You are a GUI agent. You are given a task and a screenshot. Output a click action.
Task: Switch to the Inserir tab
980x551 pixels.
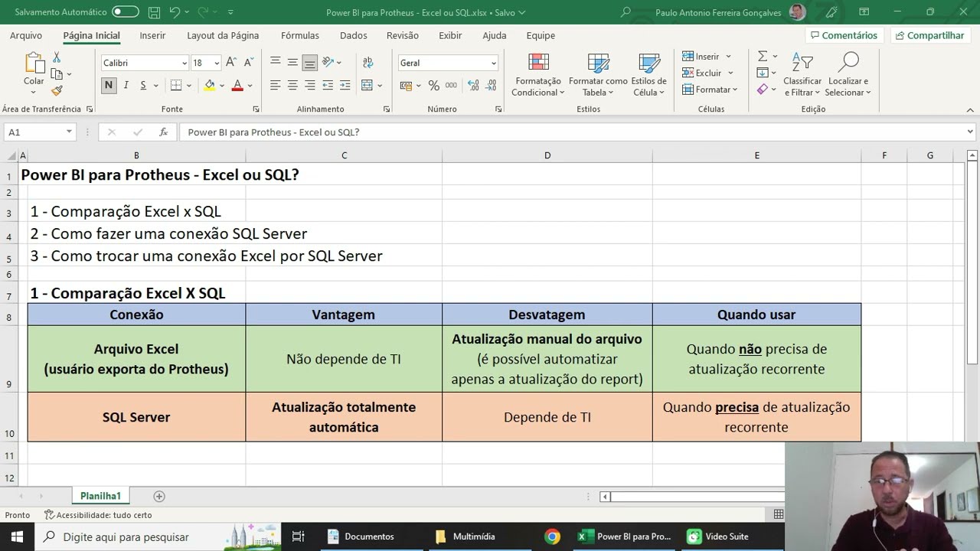(x=152, y=35)
